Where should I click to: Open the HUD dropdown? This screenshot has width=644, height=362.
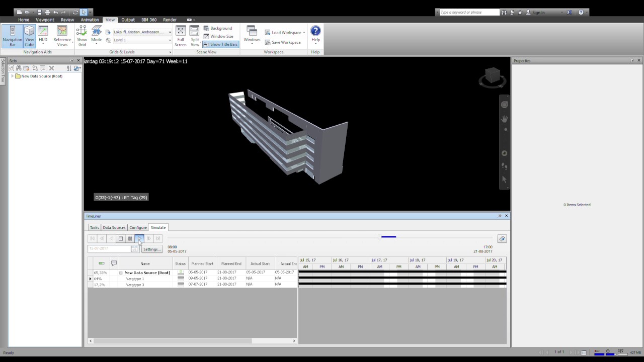point(43,36)
